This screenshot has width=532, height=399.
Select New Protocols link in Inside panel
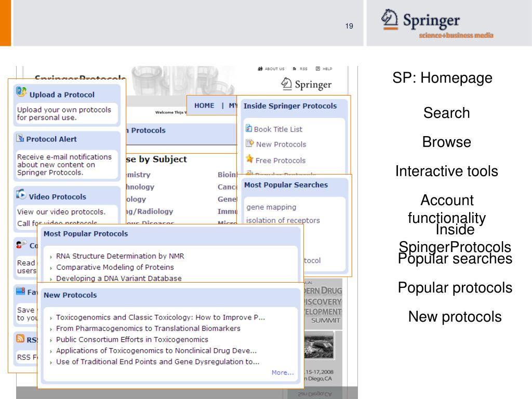[x=281, y=144]
